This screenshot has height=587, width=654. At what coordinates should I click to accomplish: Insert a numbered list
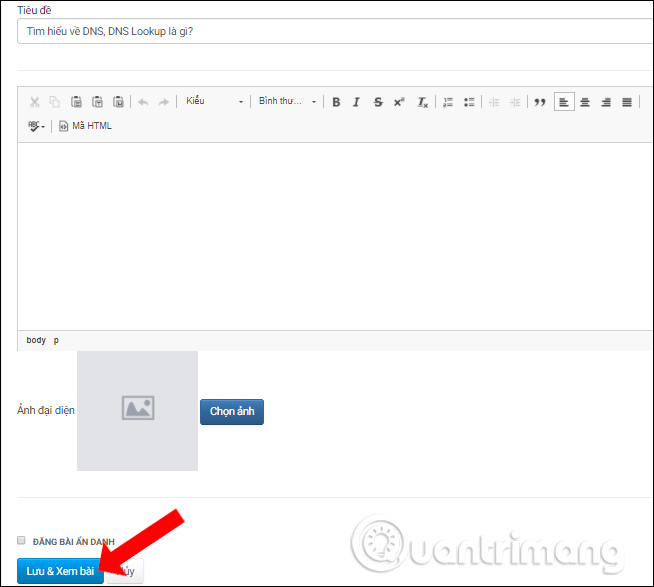pyautogui.click(x=448, y=102)
